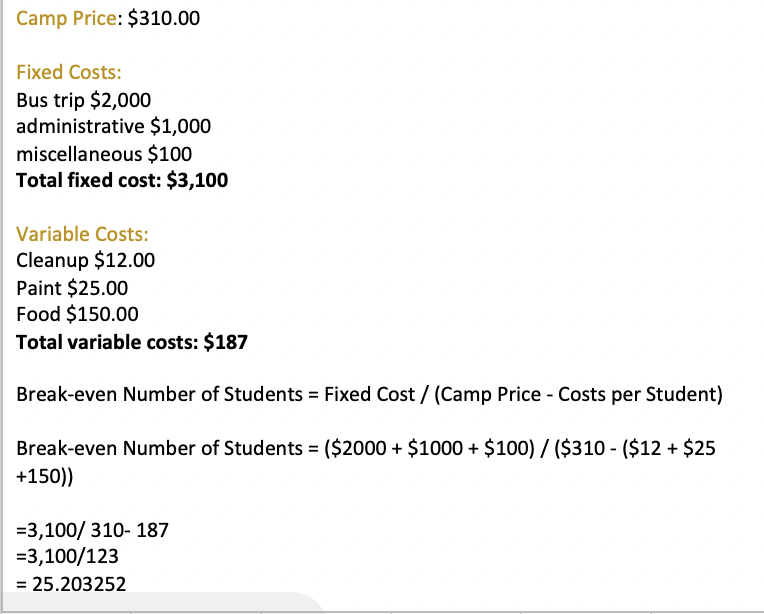
Task: Click the "Variable Costs:" heading
Action: point(83,234)
